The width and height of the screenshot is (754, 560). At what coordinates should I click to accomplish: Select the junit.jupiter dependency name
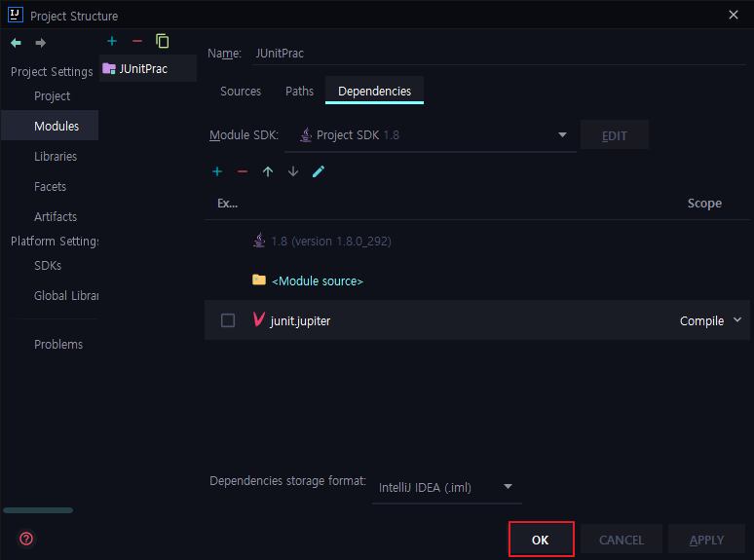tap(300, 320)
